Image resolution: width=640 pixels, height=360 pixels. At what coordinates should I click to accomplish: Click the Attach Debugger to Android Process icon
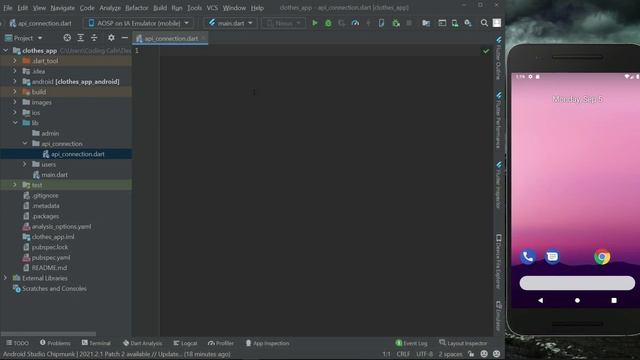point(396,23)
